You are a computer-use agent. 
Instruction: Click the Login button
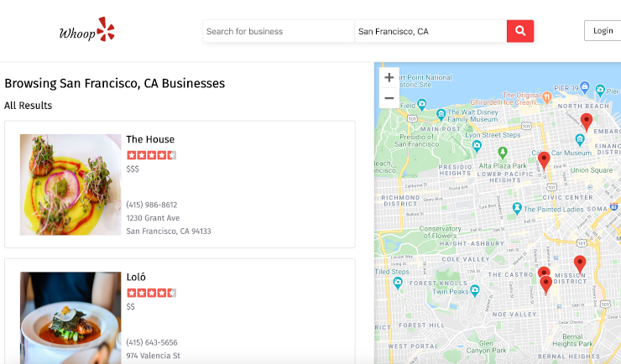point(603,31)
